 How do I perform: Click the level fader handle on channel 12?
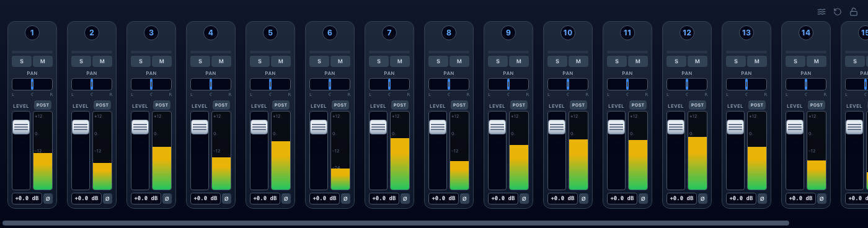click(676, 127)
